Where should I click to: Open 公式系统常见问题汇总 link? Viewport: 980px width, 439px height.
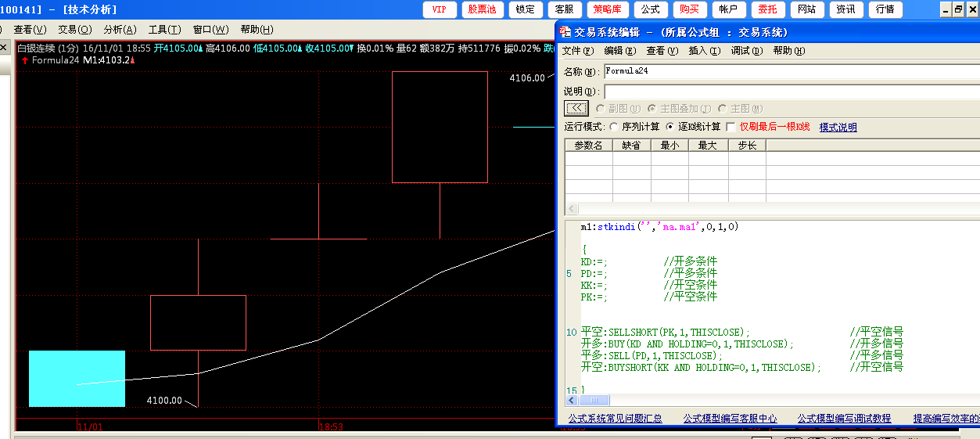(x=615, y=419)
